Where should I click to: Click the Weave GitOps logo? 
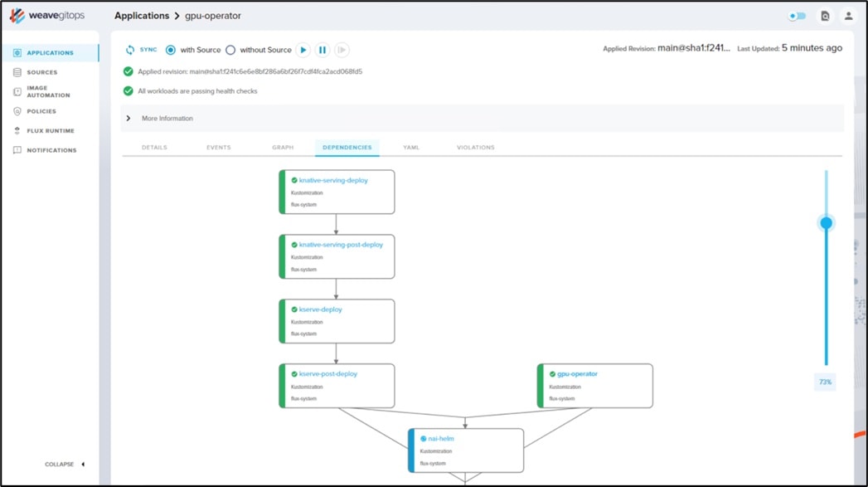click(x=47, y=16)
